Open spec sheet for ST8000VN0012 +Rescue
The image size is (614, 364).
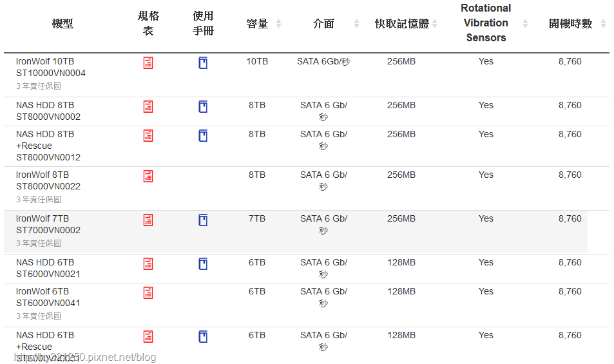(x=148, y=135)
